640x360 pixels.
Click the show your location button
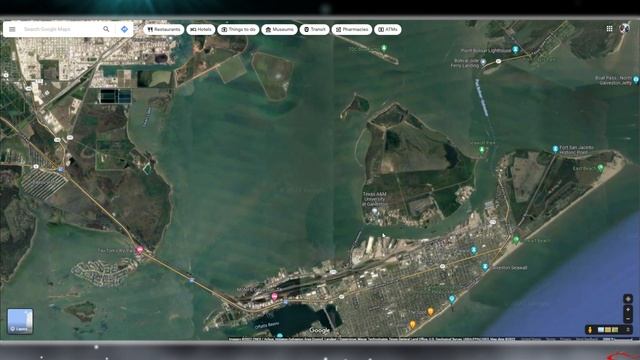pyautogui.click(x=628, y=299)
